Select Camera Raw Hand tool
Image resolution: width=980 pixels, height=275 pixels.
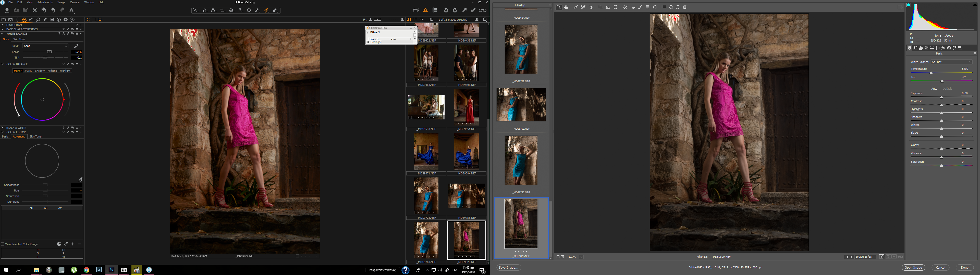(x=566, y=7)
